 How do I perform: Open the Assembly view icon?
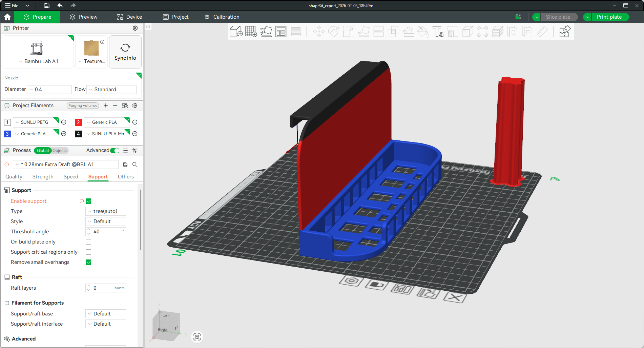pos(565,32)
